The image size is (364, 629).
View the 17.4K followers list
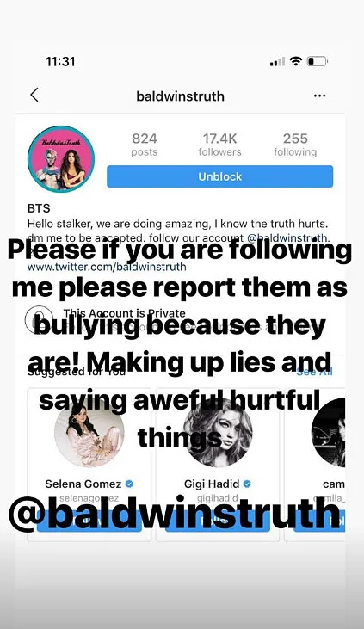[x=220, y=145]
